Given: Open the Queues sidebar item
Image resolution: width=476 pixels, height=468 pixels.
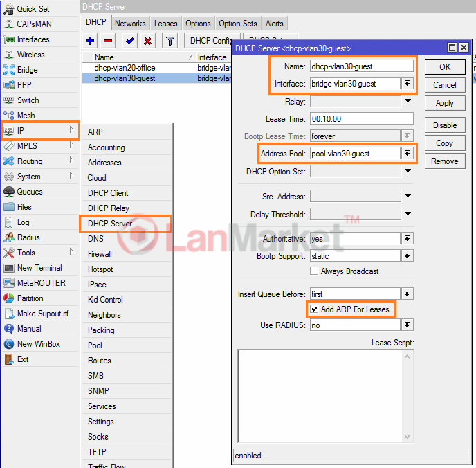Looking at the screenshot, I should click(x=29, y=192).
